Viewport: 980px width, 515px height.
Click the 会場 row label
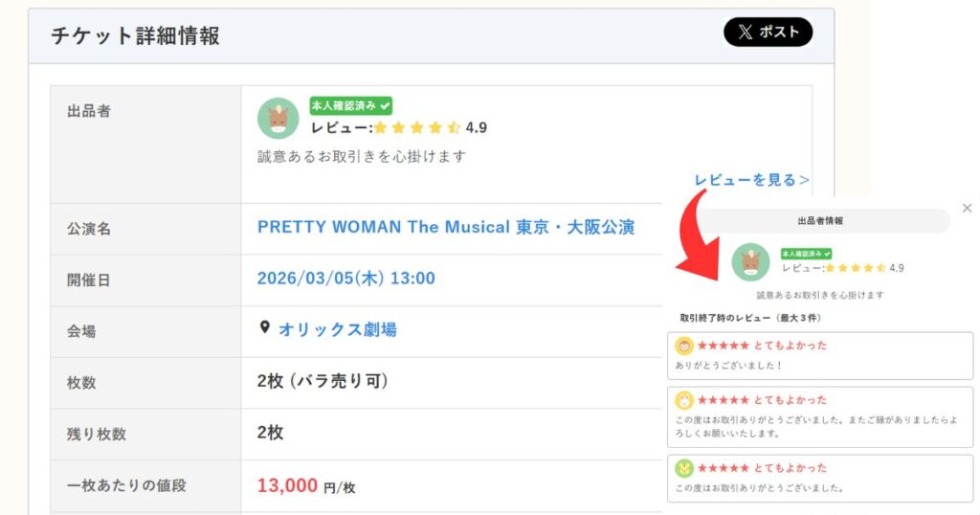[x=81, y=331]
